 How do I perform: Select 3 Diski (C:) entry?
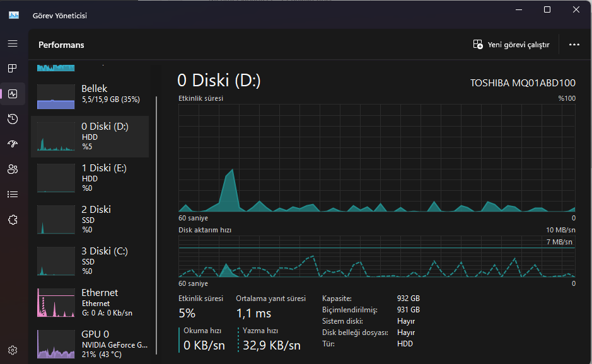pos(90,261)
